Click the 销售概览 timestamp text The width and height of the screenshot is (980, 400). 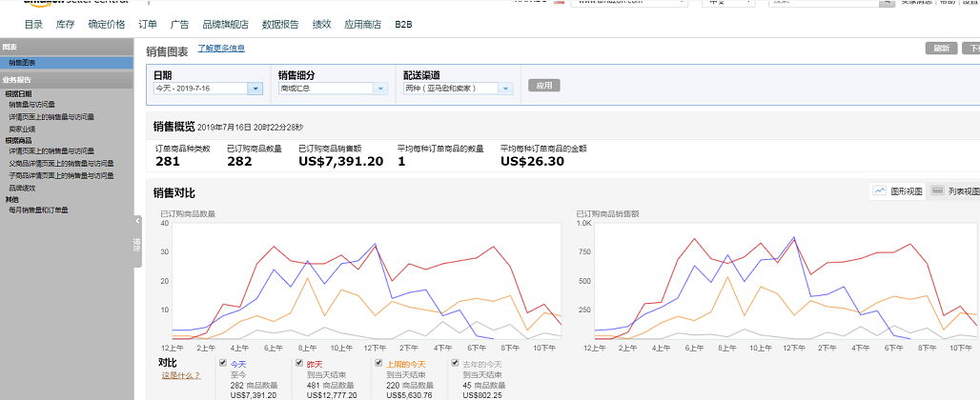pyautogui.click(x=250, y=128)
